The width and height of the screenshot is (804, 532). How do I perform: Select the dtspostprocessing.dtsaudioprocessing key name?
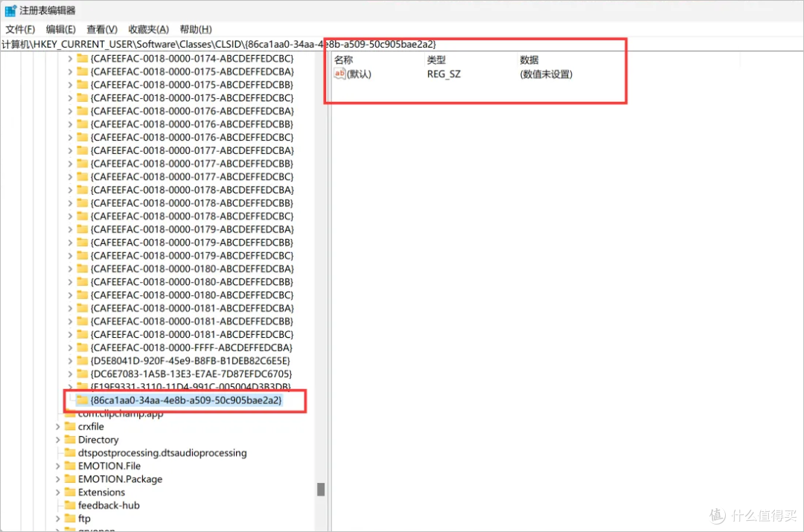click(x=162, y=453)
